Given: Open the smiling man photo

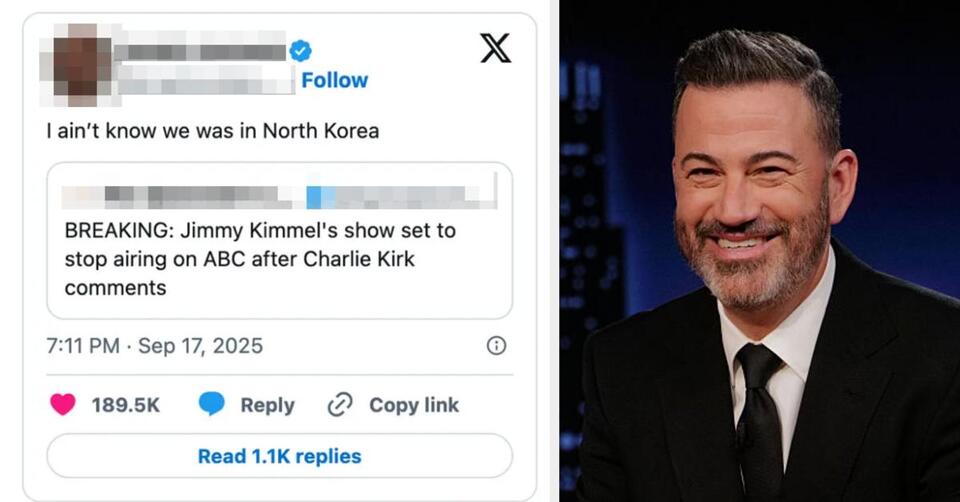Looking at the screenshot, I should 760,251.
